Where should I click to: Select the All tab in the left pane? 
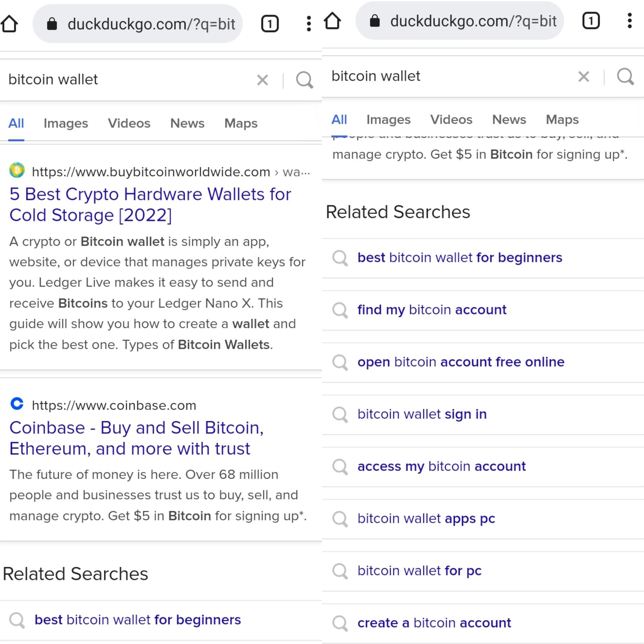(x=16, y=123)
